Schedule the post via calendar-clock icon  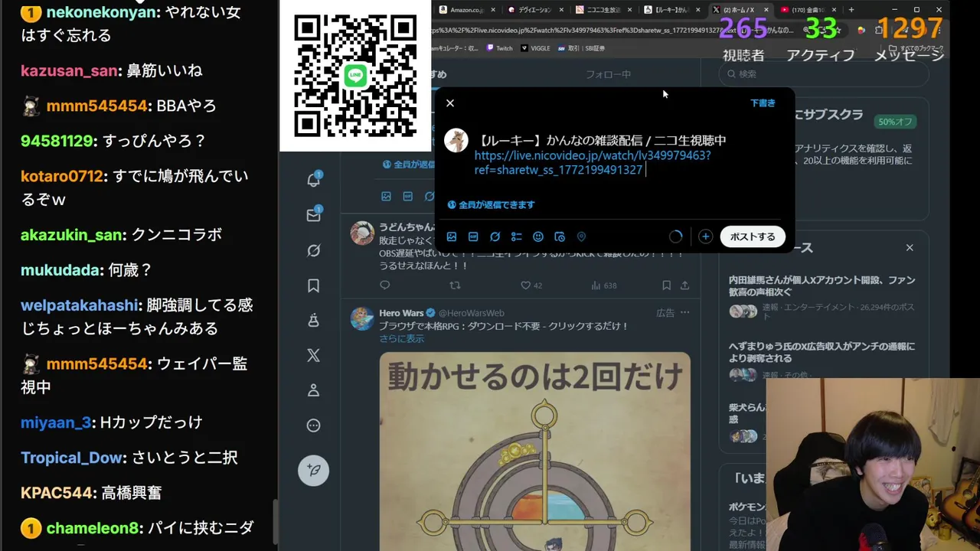click(x=560, y=236)
